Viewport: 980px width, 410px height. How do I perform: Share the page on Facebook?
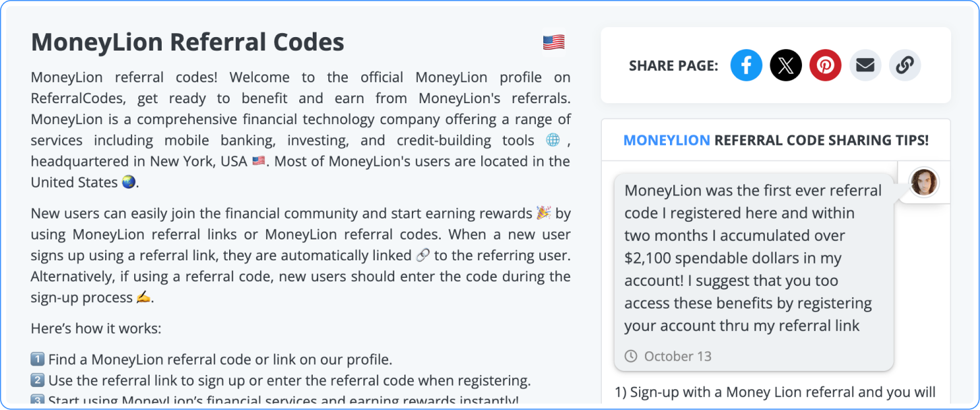click(746, 65)
